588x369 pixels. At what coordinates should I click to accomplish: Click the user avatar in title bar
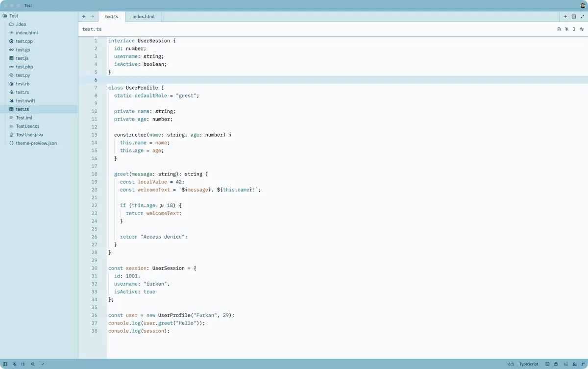583,5
